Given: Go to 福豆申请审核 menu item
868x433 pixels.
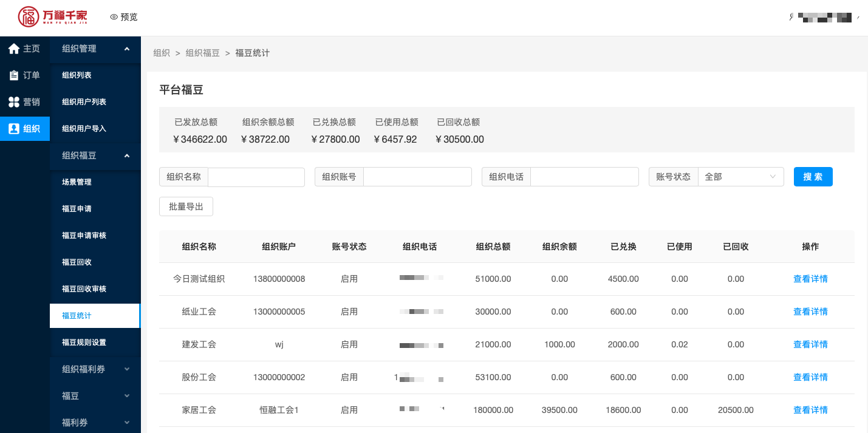Looking at the screenshot, I should (84, 236).
